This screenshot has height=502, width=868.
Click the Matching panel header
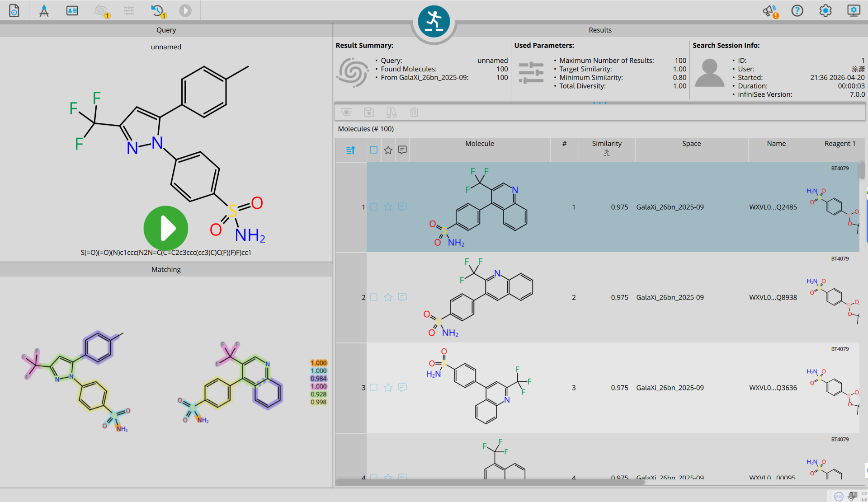166,269
